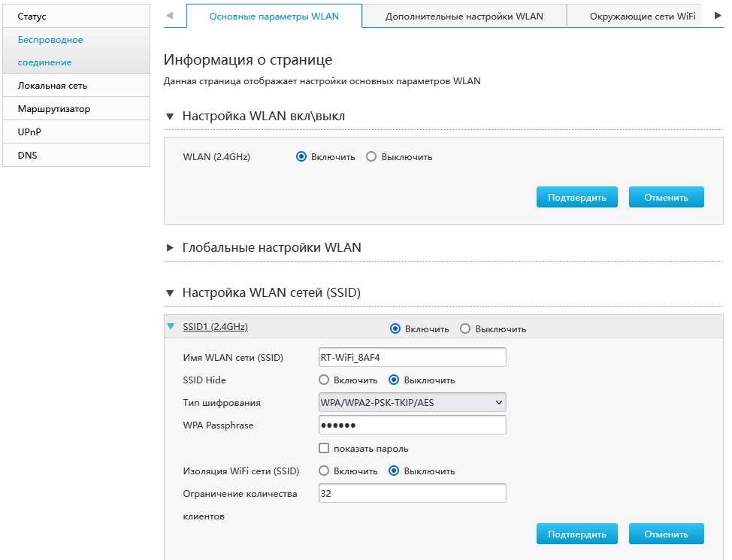Viewport: 732px width, 560px height.
Task: Switch to 'Дополнительные настройки WLAN' tab
Action: [x=464, y=16]
